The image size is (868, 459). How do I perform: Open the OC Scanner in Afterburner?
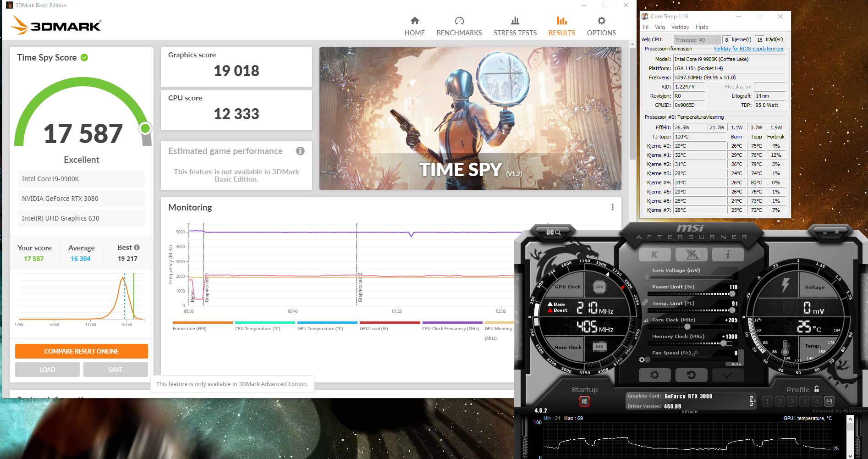click(x=553, y=232)
